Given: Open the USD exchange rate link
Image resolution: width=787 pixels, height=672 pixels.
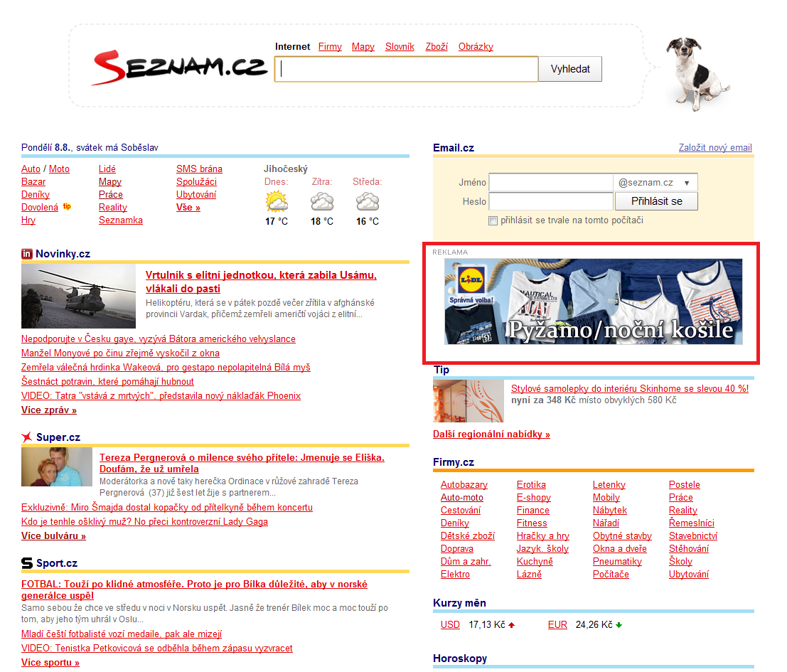Looking at the screenshot, I should (x=450, y=625).
